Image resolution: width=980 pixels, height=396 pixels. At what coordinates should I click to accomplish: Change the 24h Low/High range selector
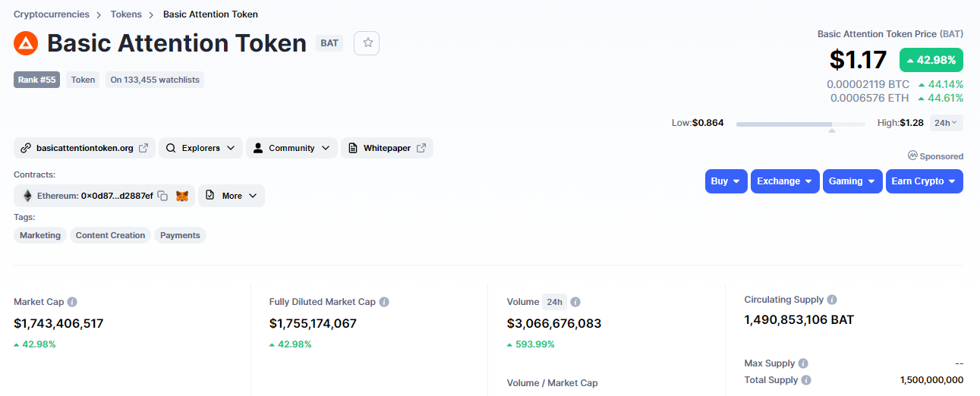coord(947,123)
